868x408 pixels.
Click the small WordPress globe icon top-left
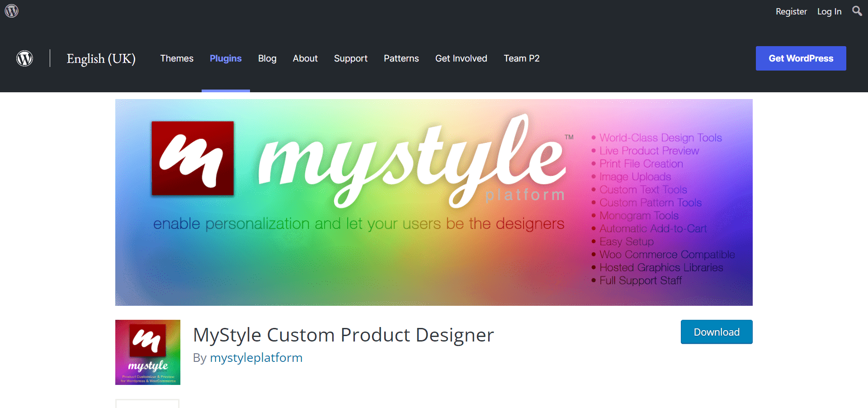11,10
